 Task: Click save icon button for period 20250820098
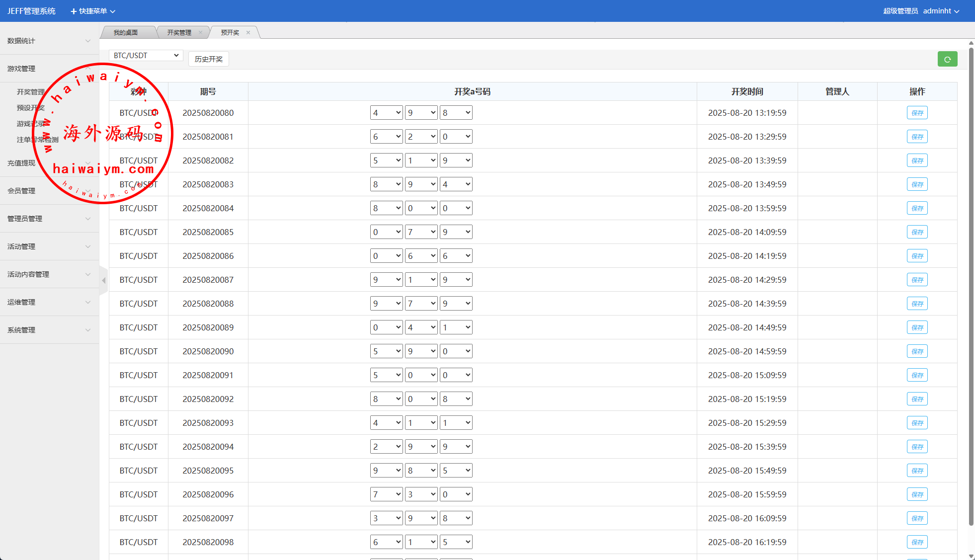tap(917, 542)
